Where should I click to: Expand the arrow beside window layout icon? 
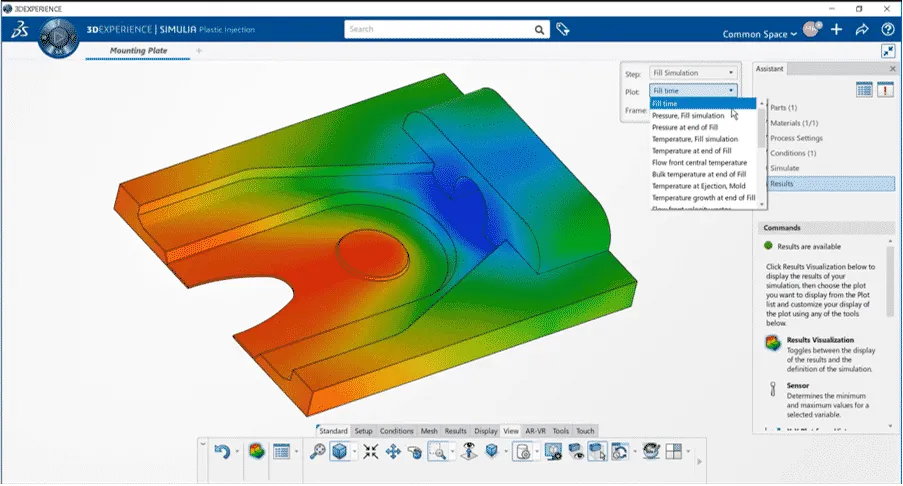pos(688,451)
